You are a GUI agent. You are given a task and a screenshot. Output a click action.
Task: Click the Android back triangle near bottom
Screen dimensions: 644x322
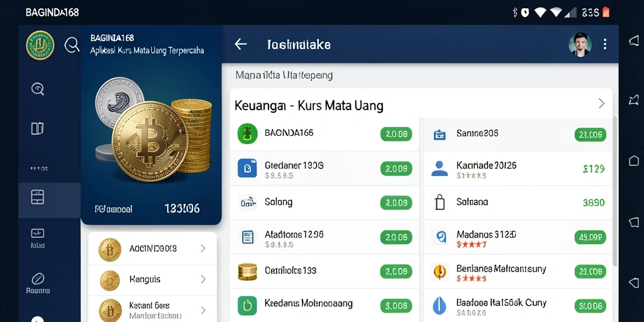pyautogui.click(x=634, y=282)
